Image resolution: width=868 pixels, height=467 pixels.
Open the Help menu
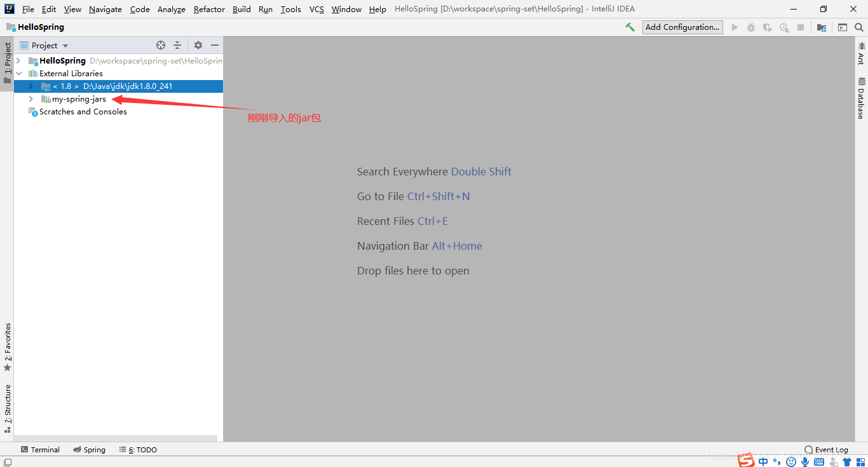click(377, 9)
